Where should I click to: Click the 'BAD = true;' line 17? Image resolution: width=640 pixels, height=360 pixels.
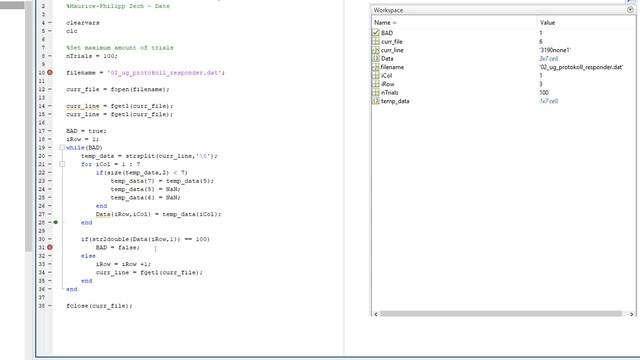pyautogui.click(x=86, y=131)
